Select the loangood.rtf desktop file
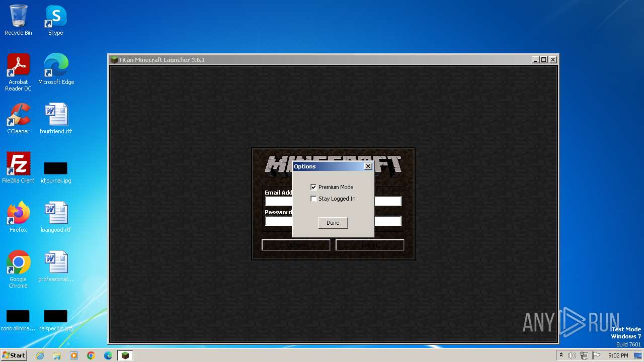This screenshot has height=362, width=644. (x=56, y=217)
